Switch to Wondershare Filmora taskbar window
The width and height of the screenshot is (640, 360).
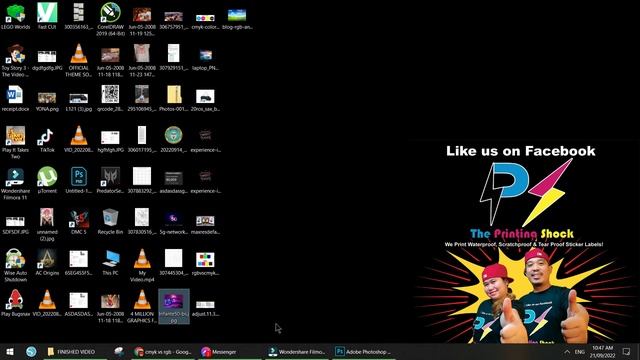click(297, 351)
